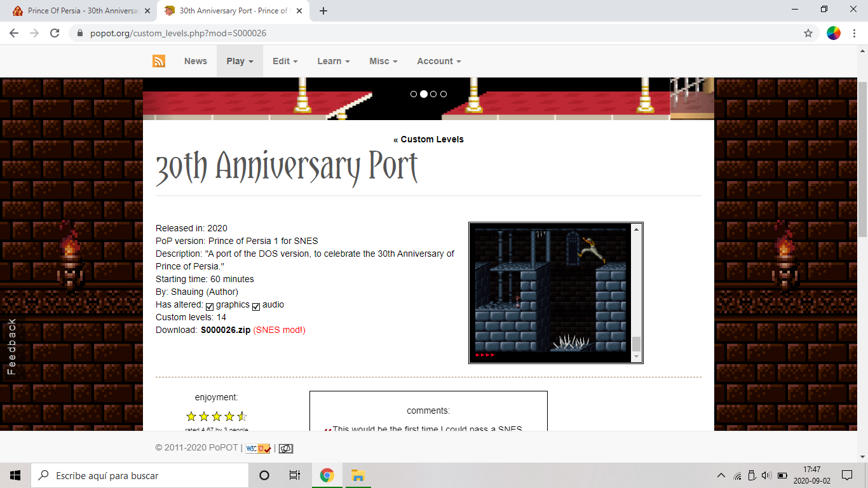Open Windows notification center
Screen dimensions: 868x488
(x=846, y=475)
